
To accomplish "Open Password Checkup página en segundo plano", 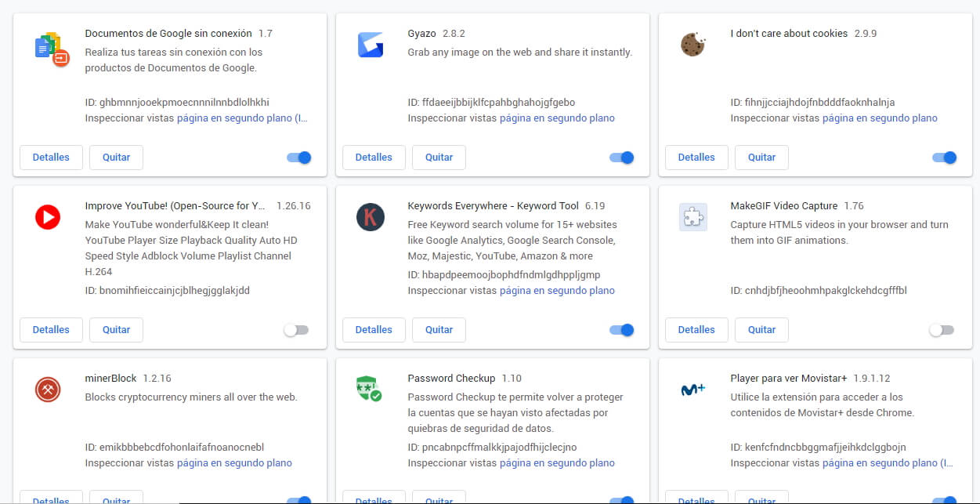I will [557, 463].
